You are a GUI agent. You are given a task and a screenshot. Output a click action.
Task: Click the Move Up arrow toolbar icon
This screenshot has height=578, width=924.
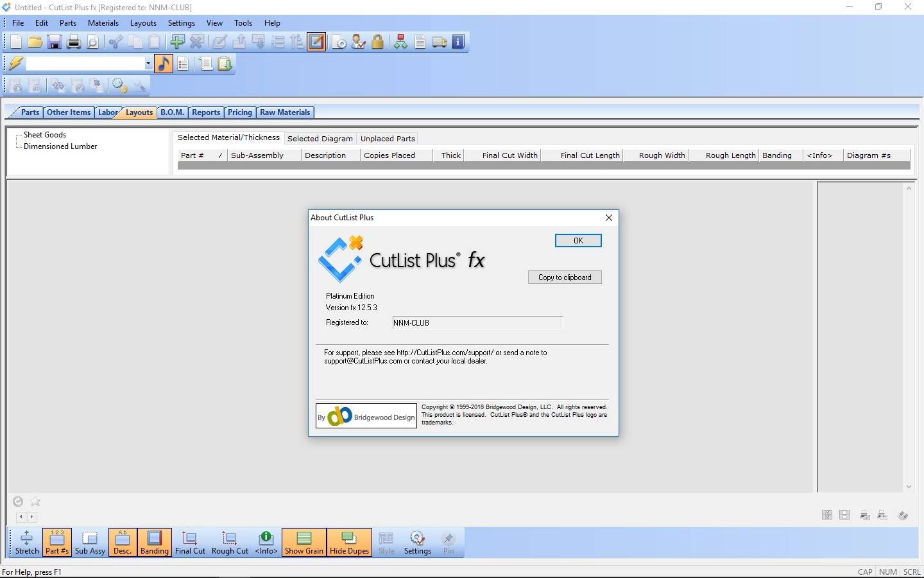(239, 42)
